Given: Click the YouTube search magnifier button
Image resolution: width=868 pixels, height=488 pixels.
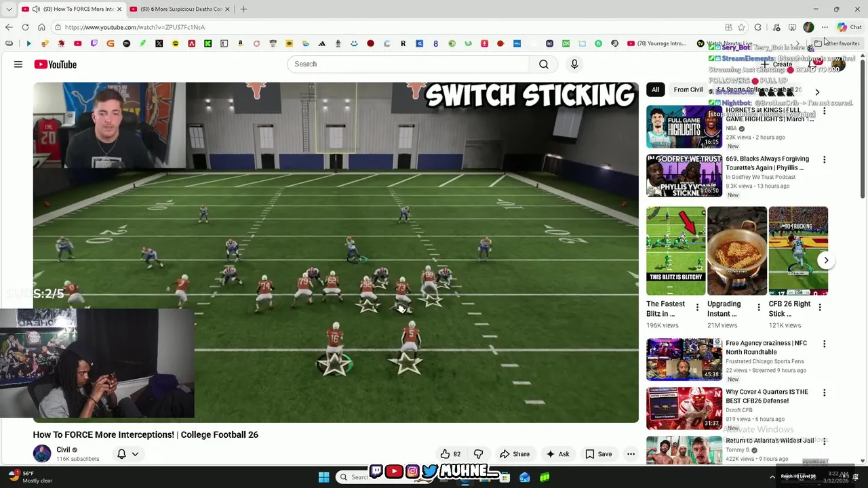Looking at the screenshot, I should [x=543, y=64].
